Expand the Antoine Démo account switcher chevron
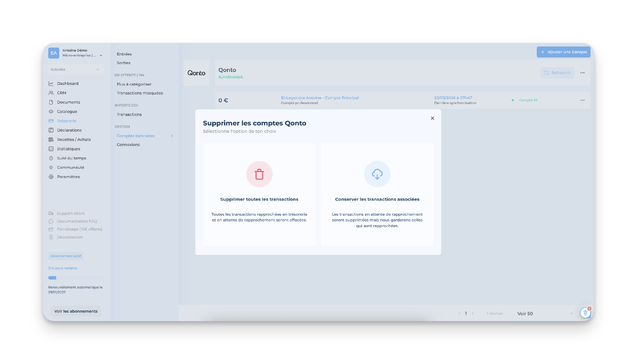 coord(101,55)
